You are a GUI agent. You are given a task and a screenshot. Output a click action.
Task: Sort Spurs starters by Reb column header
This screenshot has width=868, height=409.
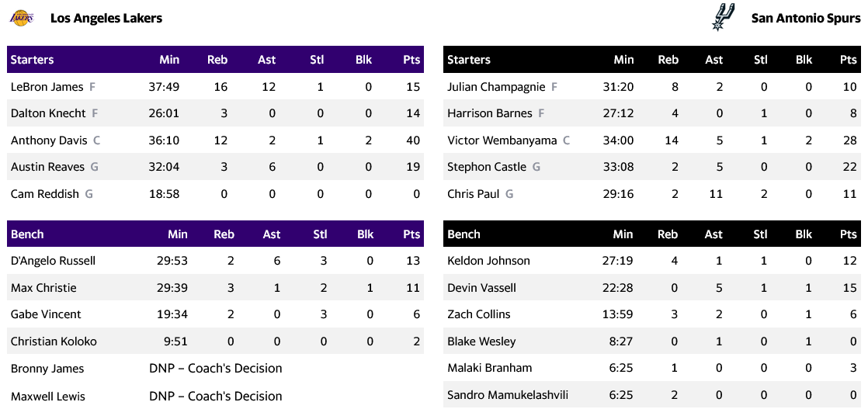pos(668,60)
